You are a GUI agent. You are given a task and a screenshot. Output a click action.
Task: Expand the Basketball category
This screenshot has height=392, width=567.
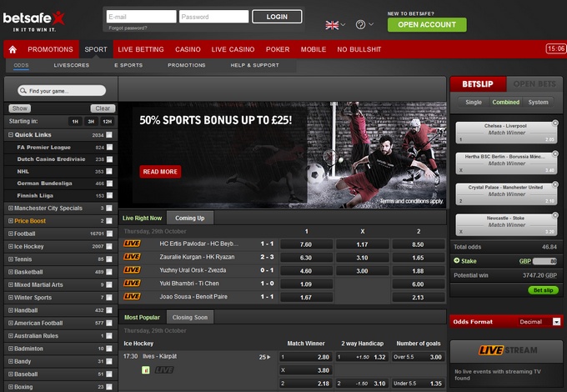[11, 272]
